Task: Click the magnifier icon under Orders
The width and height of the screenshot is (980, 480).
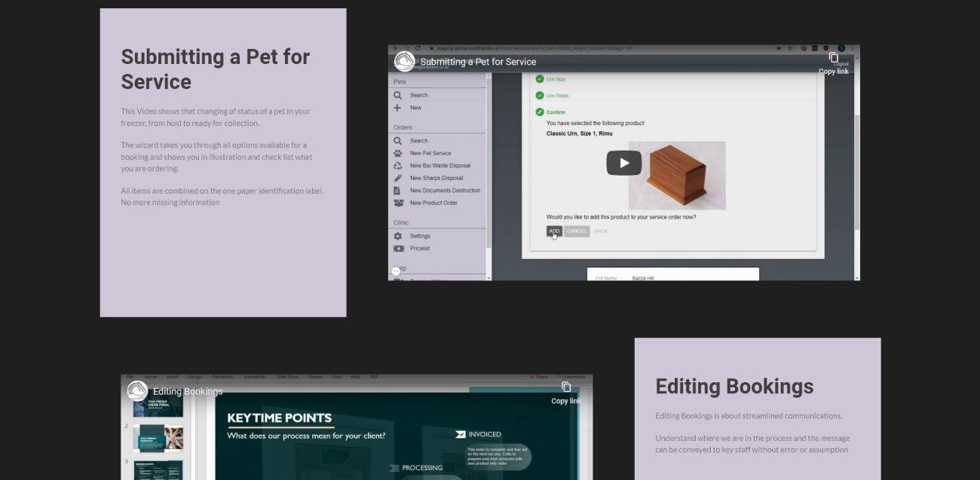Action: (398, 140)
